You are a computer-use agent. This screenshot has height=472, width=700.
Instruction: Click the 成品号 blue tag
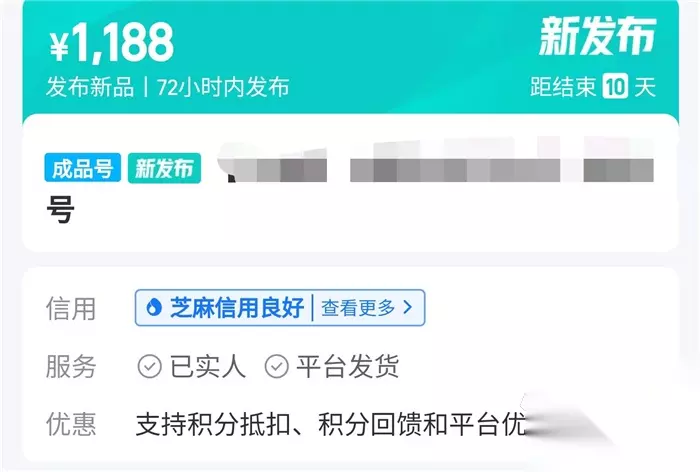(x=83, y=168)
